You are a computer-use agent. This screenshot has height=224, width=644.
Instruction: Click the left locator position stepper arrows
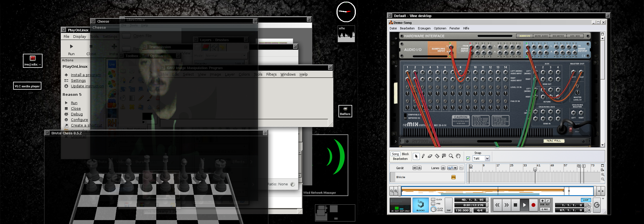coord(585,205)
